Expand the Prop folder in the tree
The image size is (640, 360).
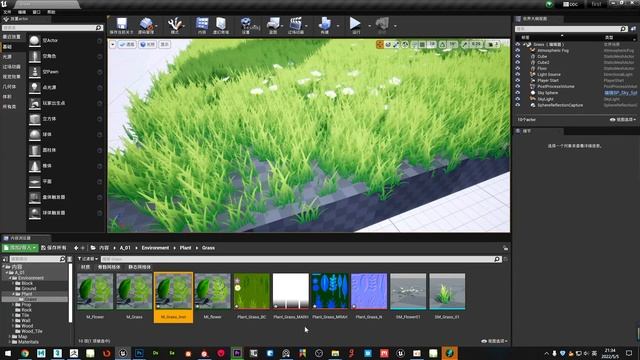(x=13, y=304)
